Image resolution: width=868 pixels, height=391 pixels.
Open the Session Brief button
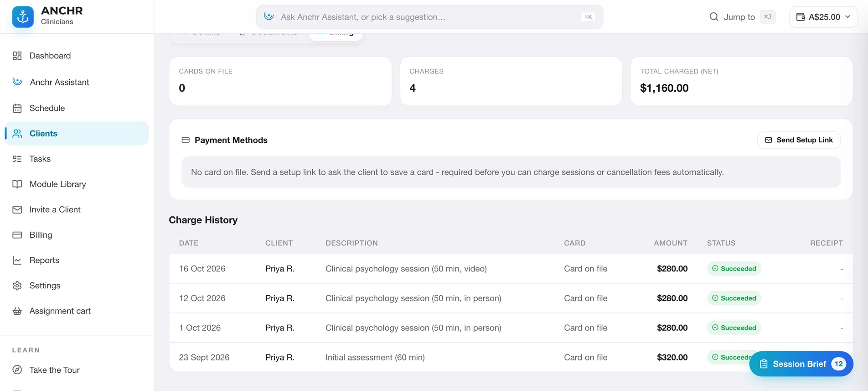click(801, 364)
